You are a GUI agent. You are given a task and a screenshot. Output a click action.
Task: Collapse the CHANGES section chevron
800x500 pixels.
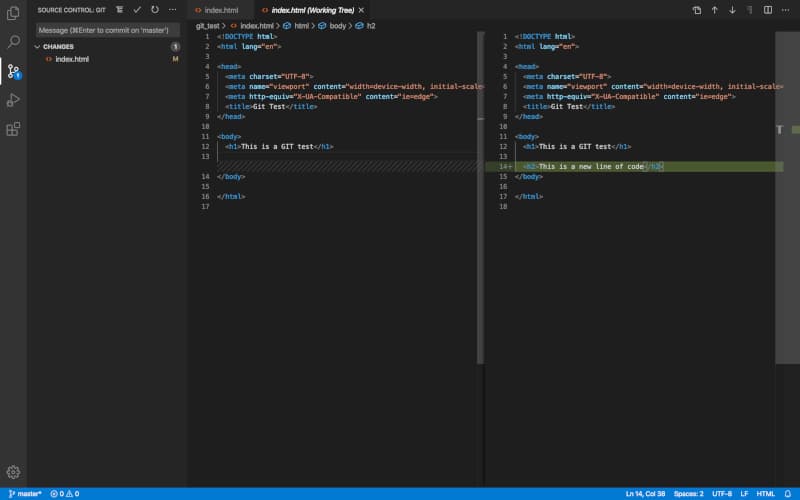(37, 46)
